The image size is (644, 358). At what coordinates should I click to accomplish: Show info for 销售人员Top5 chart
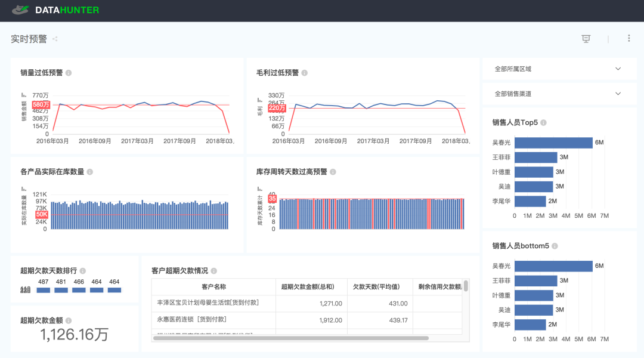pyautogui.click(x=543, y=122)
